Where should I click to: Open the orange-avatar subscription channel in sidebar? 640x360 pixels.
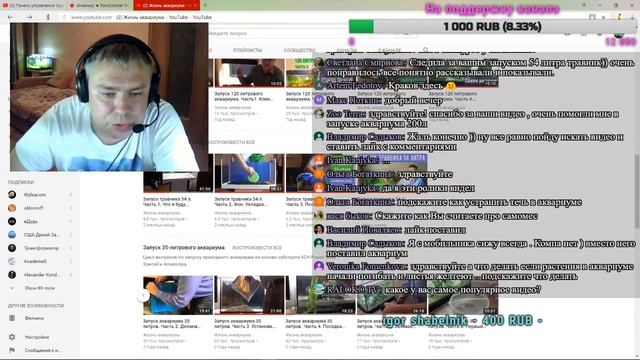(x=12, y=208)
